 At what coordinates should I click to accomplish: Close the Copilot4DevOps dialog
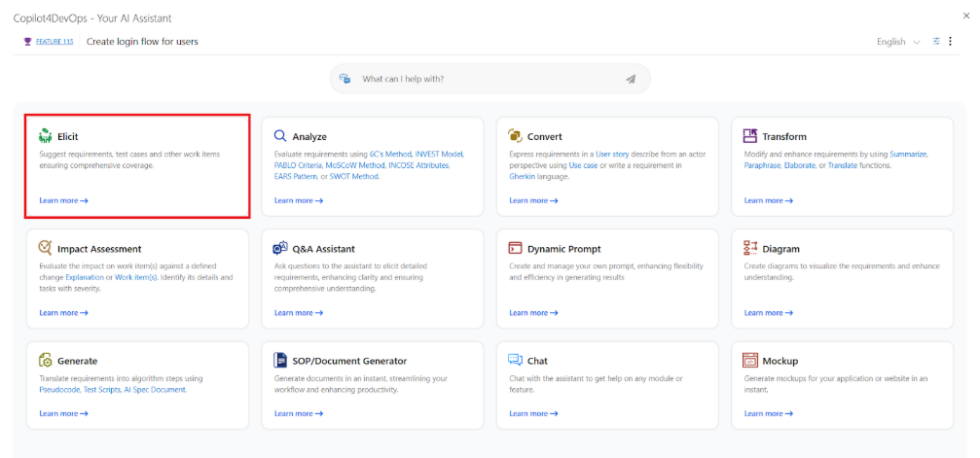pyautogui.click(x=967, y=16)
